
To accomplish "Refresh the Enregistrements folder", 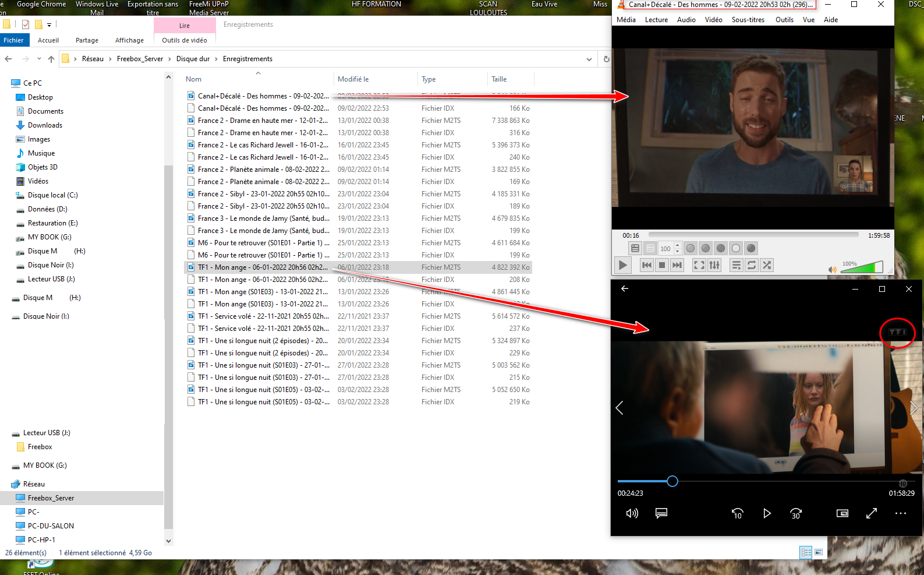I will click(606, 59).
